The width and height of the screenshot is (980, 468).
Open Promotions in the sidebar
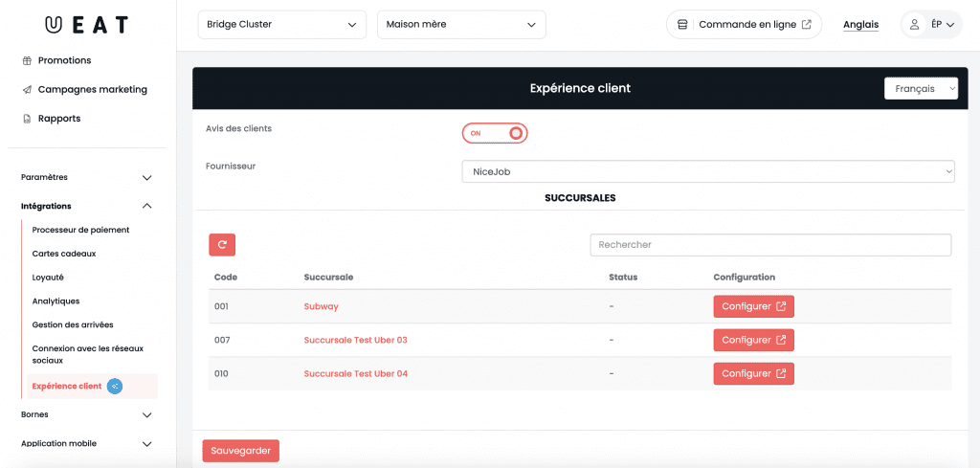point(64,60)
